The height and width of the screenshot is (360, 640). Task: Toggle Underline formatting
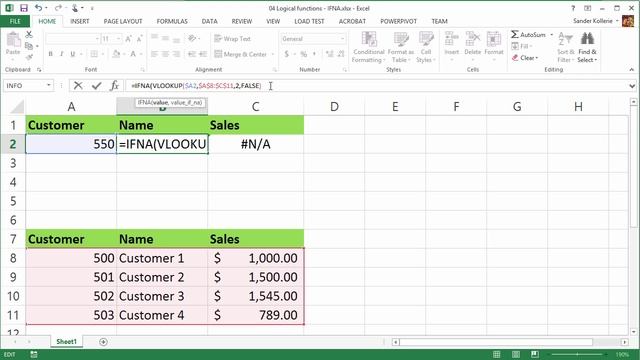click(73, 54)
